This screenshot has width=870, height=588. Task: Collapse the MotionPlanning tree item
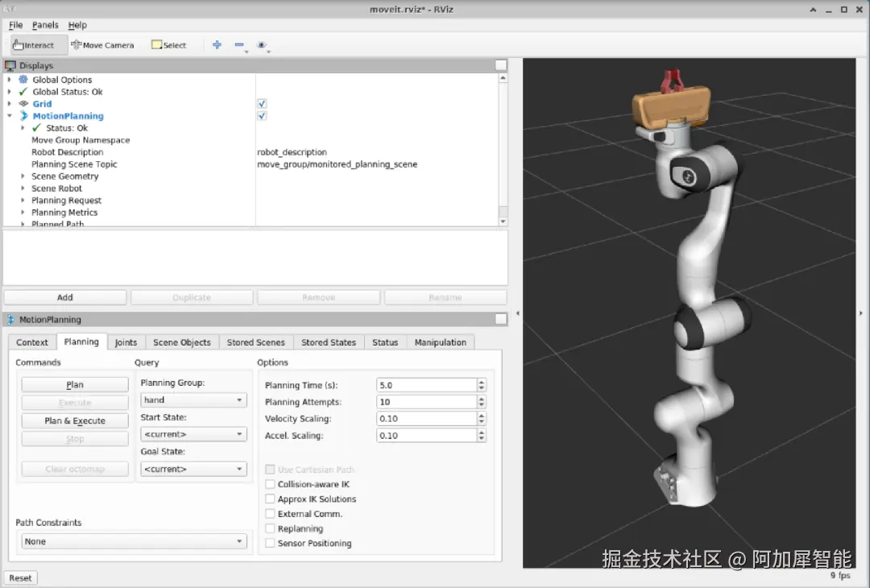click(x=10, y=115)
